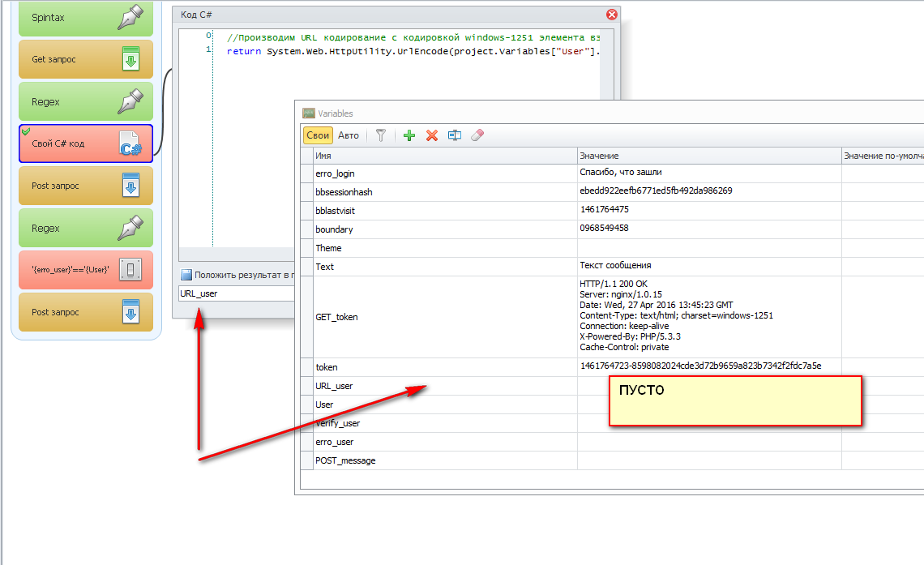Image resolution: width=924 pixels, height=565 pixels.
Task: Click the filter funnel icon in Variables
Action: [381, 135]
